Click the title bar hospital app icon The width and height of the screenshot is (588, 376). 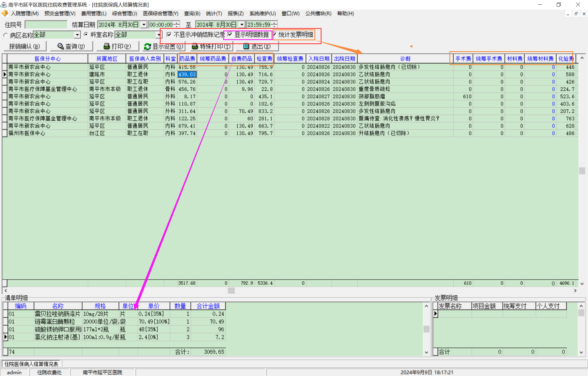pyautogui.click(x=4, y=5)
